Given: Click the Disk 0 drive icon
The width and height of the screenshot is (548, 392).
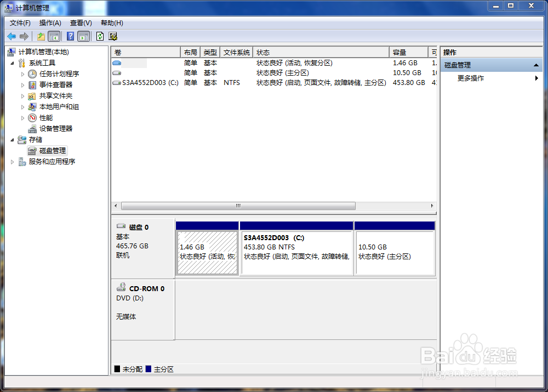Looking at the screenshot, I should pyautogui.click(x=121, y=226).
